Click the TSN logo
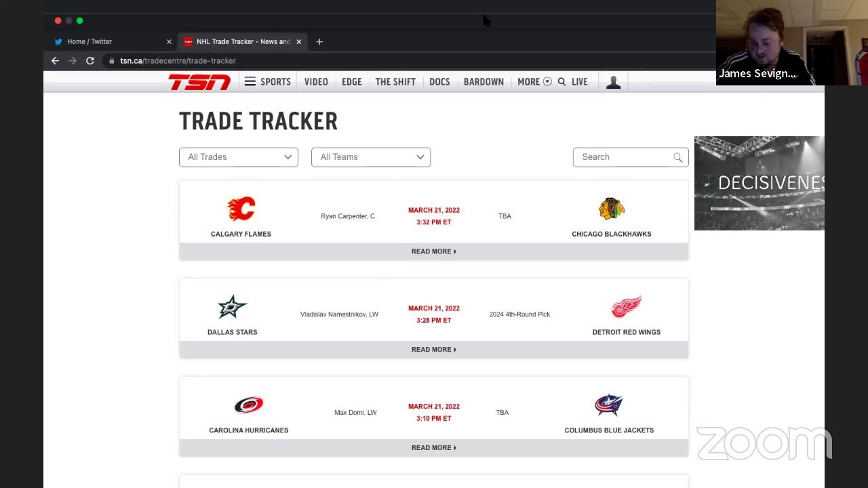The height and width of the screenshot is (488, 868). click(x=199, y=82)
